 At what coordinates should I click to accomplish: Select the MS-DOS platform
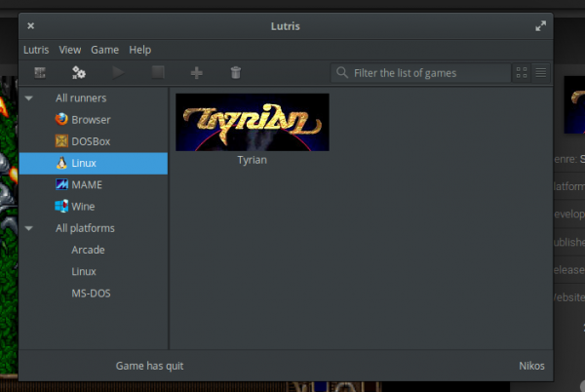[94, 294]
